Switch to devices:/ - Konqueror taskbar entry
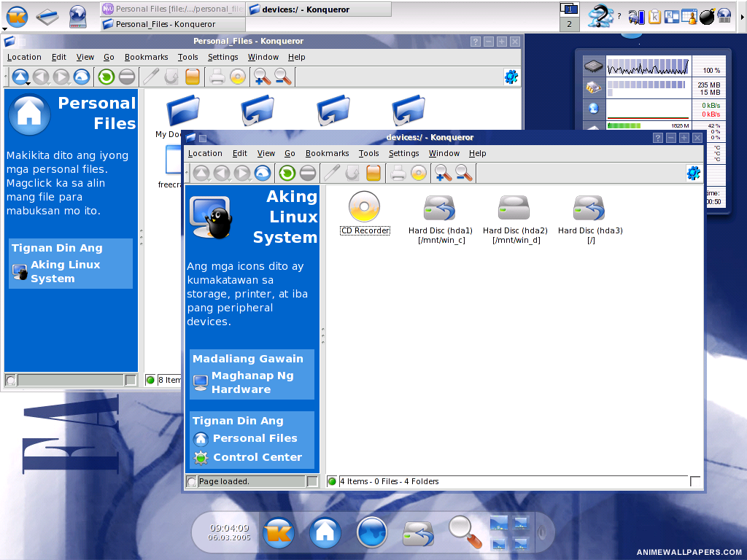Viewport: 747px width, 560px height. [x=319, y=9]
